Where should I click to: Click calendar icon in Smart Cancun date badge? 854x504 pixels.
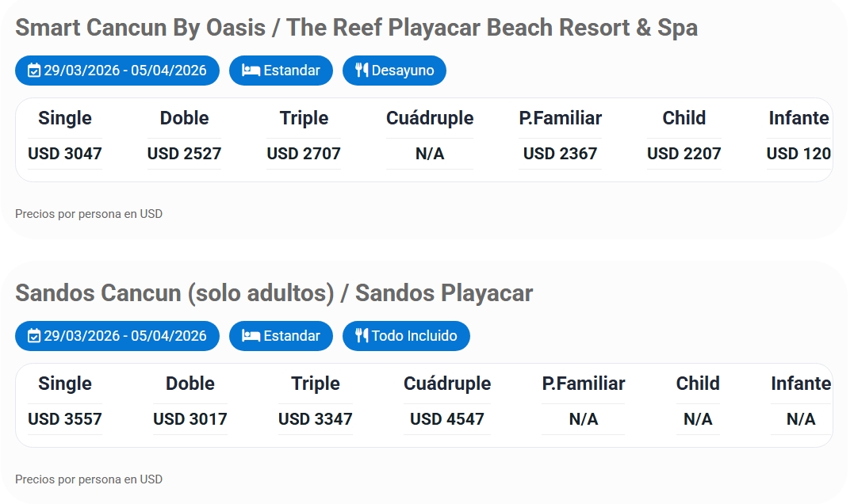pyautogui.click(x=34, y=71)
